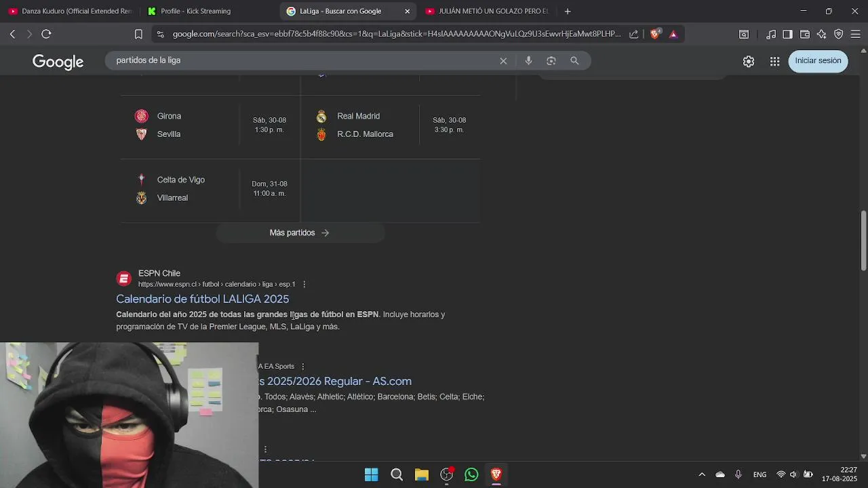Click the Sevilla team name

[x=169, y=134]
